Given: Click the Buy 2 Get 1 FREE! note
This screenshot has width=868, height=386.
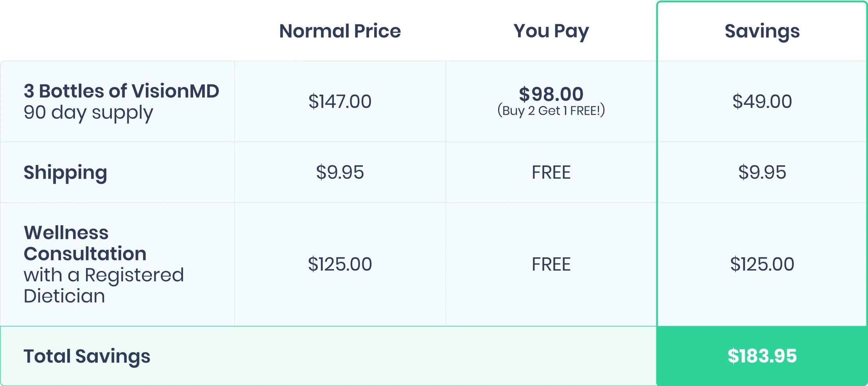Looking at the screenshot, I should click(551, 111).
